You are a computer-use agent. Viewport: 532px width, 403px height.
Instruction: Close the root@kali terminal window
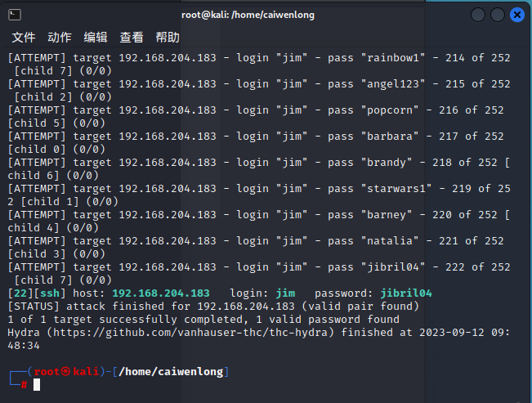pos(517,15)
